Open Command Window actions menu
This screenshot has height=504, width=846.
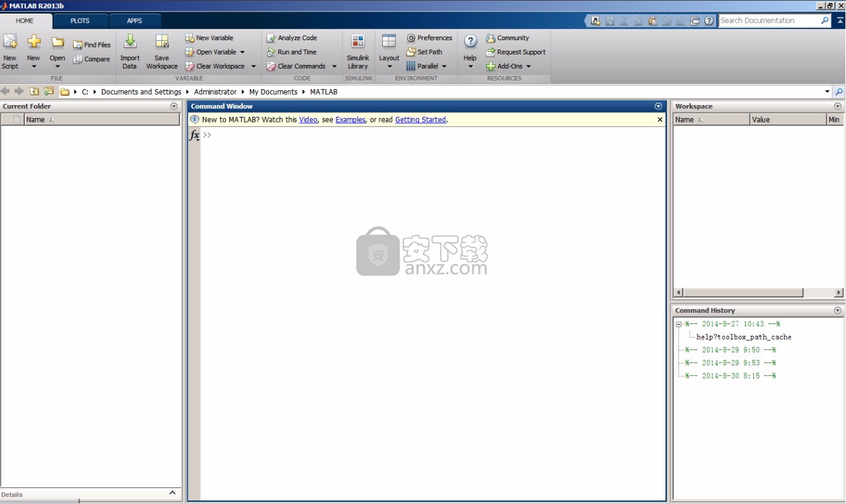pos(658,106)
